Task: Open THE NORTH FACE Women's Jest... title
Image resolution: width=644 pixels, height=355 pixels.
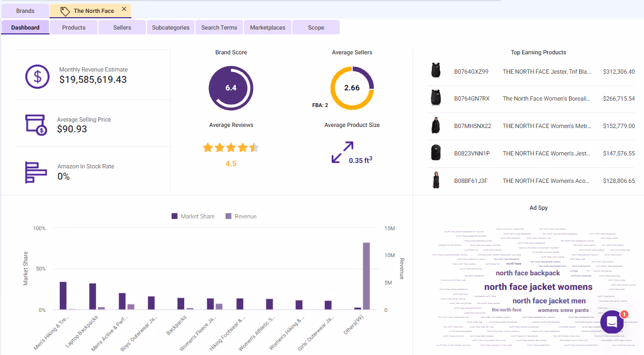Action: 546,153
